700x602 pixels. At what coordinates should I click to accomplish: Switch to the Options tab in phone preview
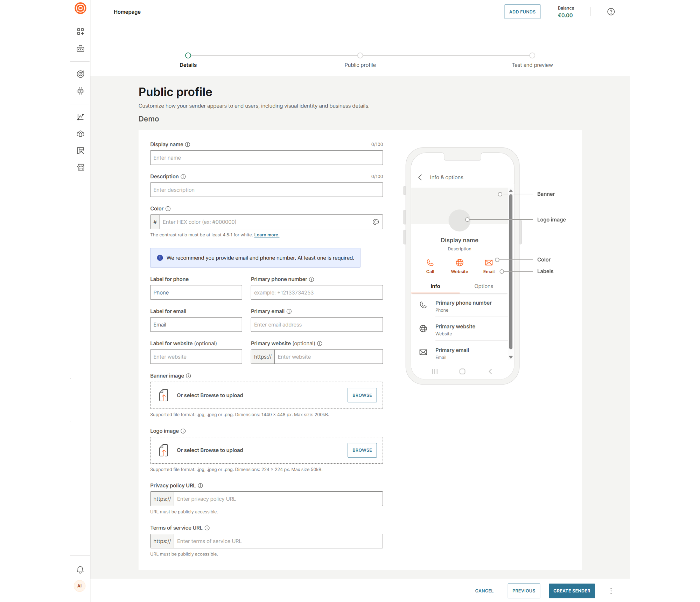pos(483,286)
